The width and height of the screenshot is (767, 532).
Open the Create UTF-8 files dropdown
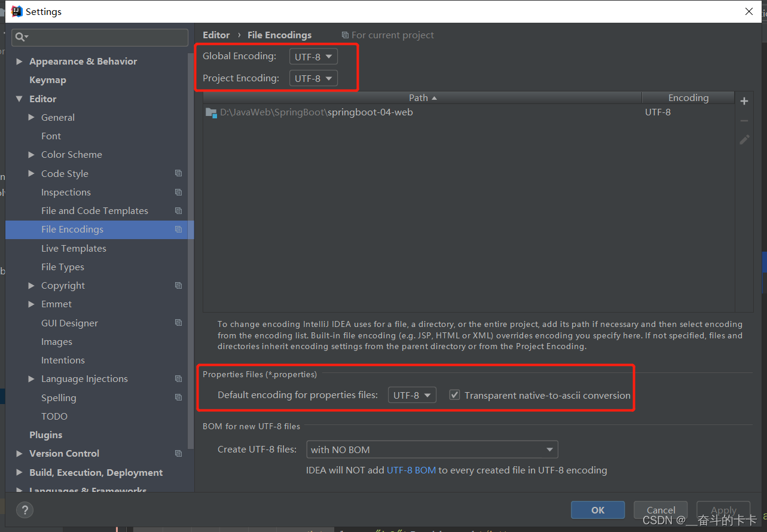432,450
